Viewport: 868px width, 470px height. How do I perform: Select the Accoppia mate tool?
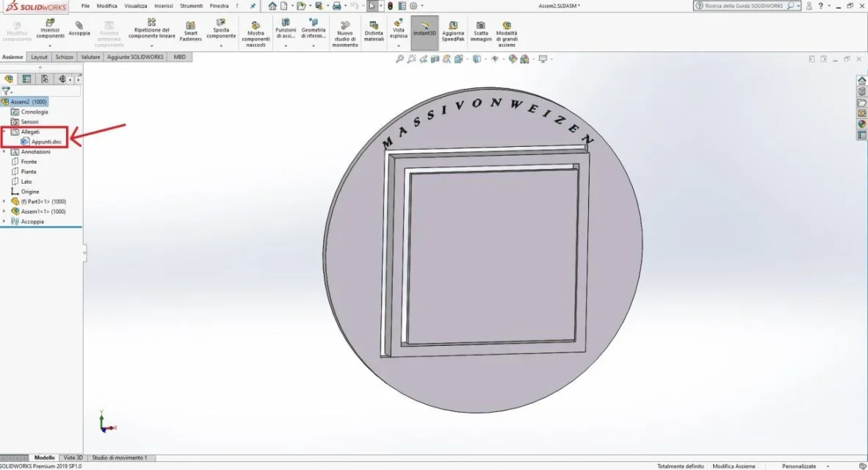click(x=79, y=29)
